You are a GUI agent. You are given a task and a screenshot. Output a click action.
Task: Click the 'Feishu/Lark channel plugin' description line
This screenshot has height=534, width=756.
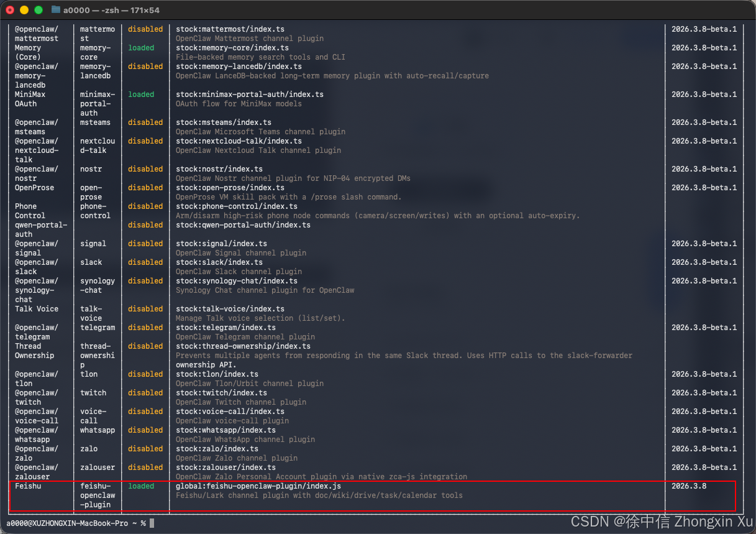click(319, 495)
